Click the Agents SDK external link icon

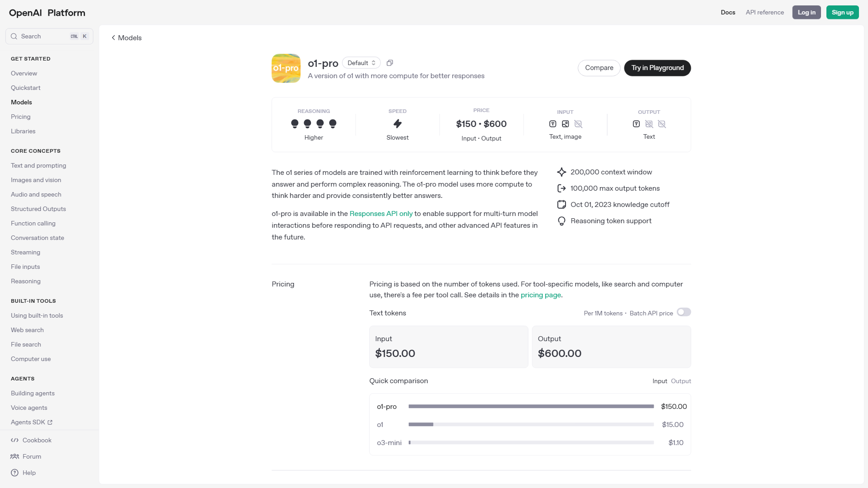click(50, 422)
